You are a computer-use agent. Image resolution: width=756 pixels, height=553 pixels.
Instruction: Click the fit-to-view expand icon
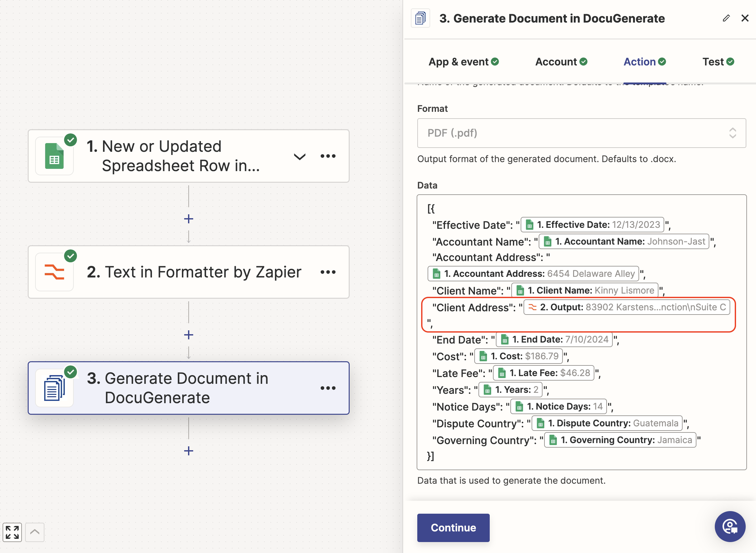(x=12, y=532)
